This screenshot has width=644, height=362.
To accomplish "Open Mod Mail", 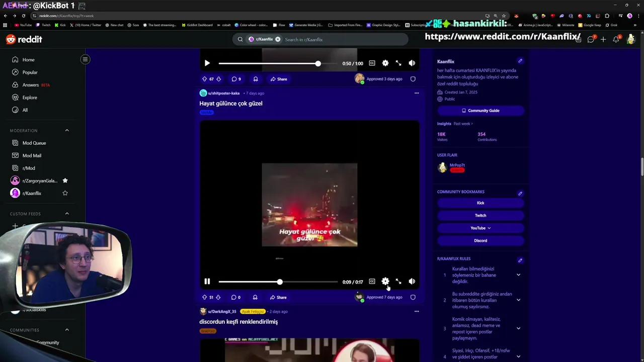I will [x=32, y=155].
